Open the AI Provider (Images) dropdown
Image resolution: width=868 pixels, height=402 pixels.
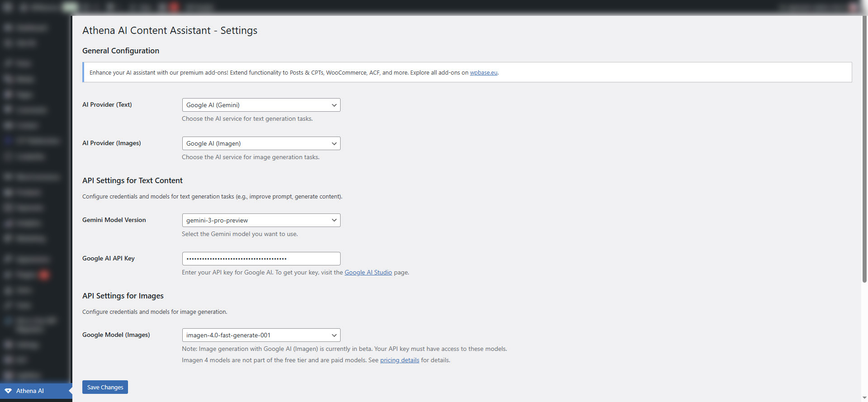[x=261, y=143]
